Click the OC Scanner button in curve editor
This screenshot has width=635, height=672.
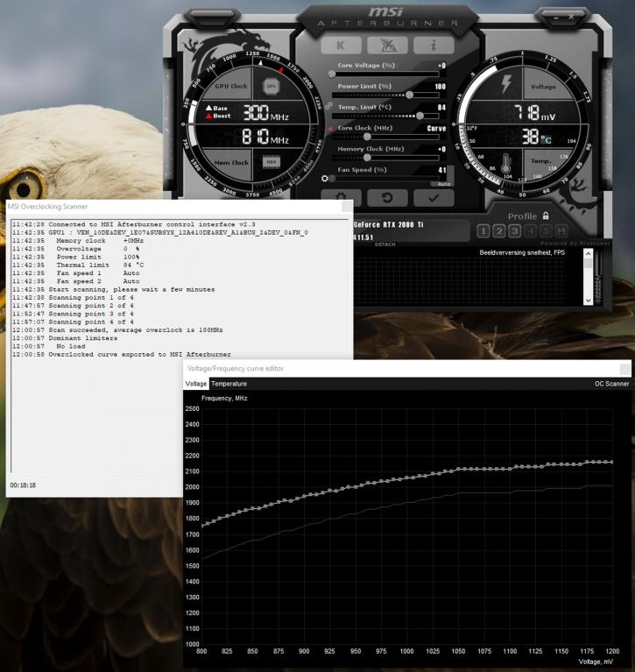(x=611, y=384)
